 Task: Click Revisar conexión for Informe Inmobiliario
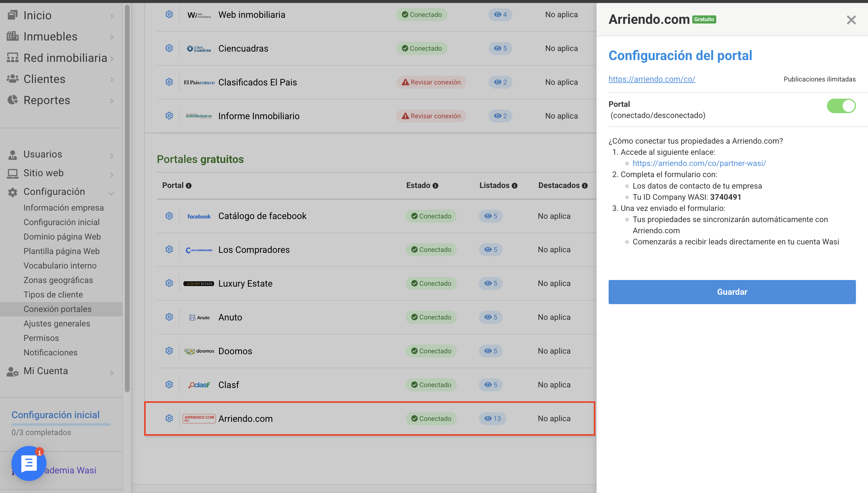431,116
